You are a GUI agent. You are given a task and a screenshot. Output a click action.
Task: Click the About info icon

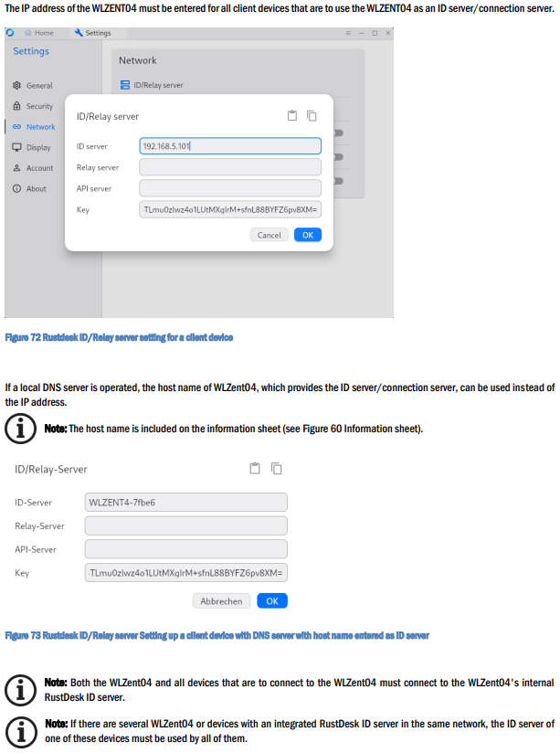16,189
